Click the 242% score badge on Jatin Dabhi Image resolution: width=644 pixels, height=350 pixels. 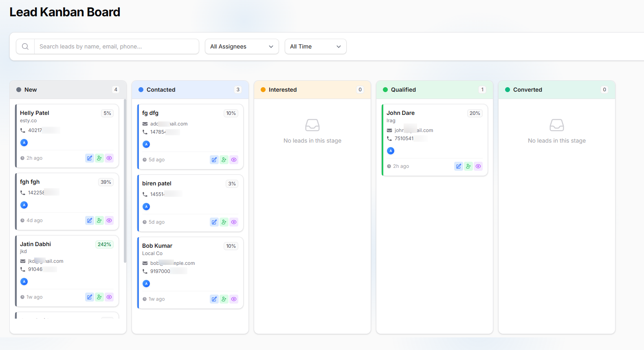tap(104, 244)
